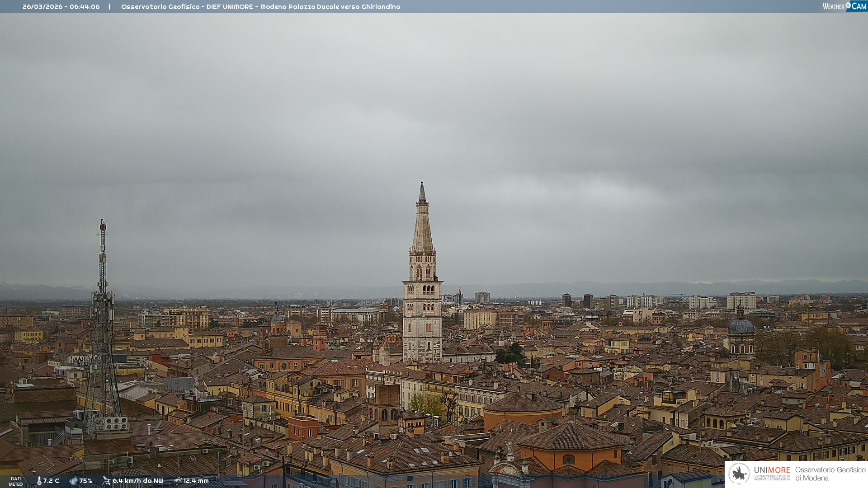Click the grey church dome on the right

pos(741,325)
